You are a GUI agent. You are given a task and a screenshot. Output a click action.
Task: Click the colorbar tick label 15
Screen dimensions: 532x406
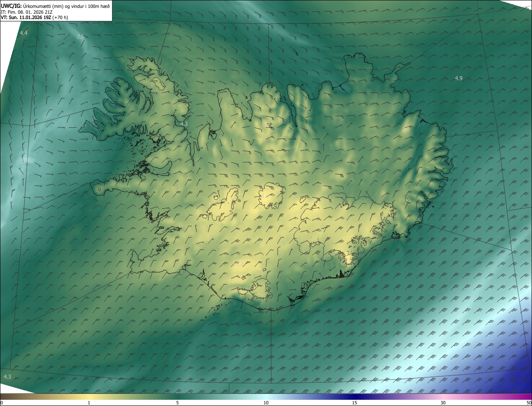(x=355, y=403)
